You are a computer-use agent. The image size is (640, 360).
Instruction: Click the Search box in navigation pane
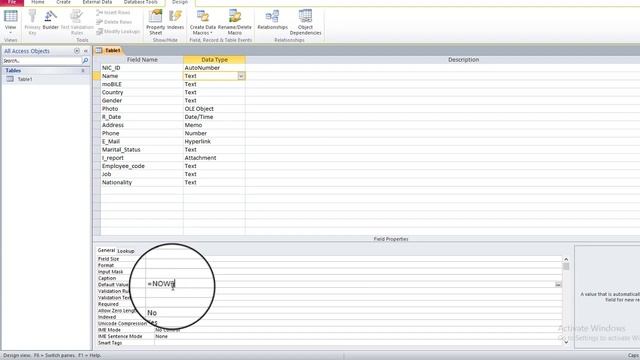(42, 61)
